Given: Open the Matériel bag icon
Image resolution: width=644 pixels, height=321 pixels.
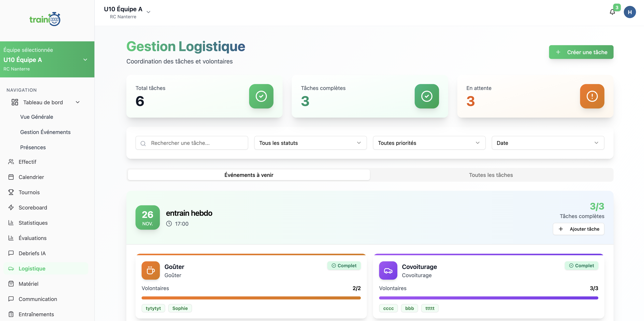Looking at the screenshot, I should click(x=11, y=284).
